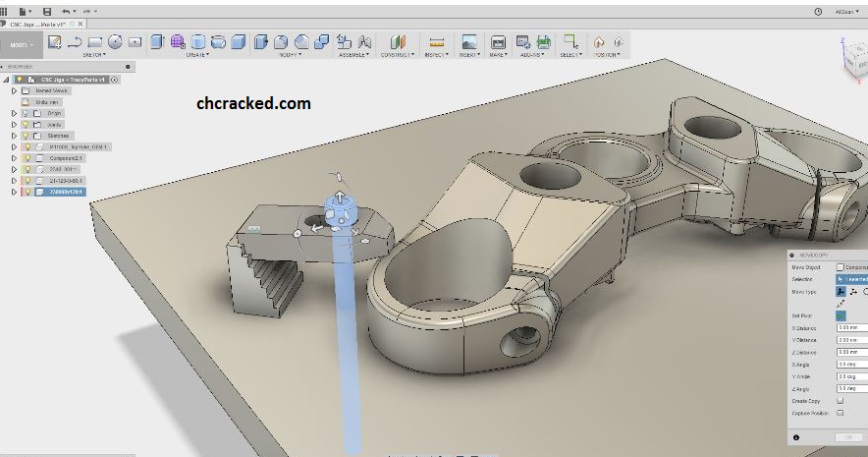Click the Save icon
This screenshot has width=868, height=457.
[x=47, y=11]
